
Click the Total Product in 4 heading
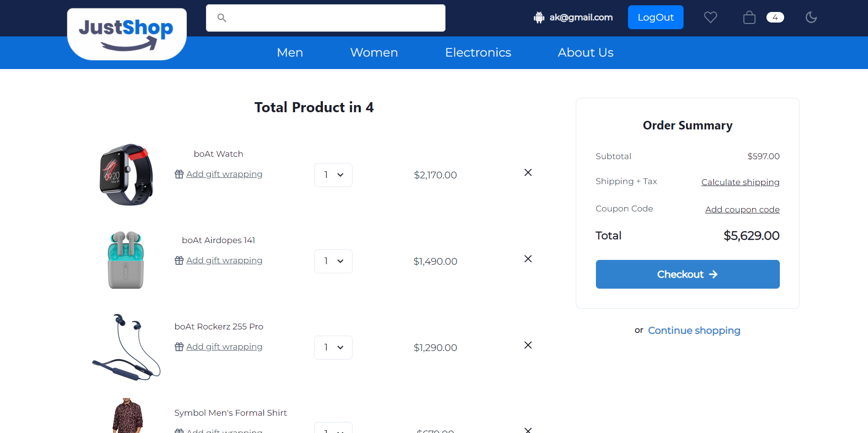314,107
